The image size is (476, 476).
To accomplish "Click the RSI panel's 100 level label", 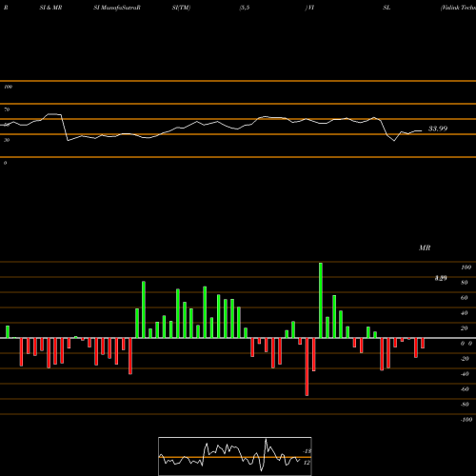I will (8, 87).
